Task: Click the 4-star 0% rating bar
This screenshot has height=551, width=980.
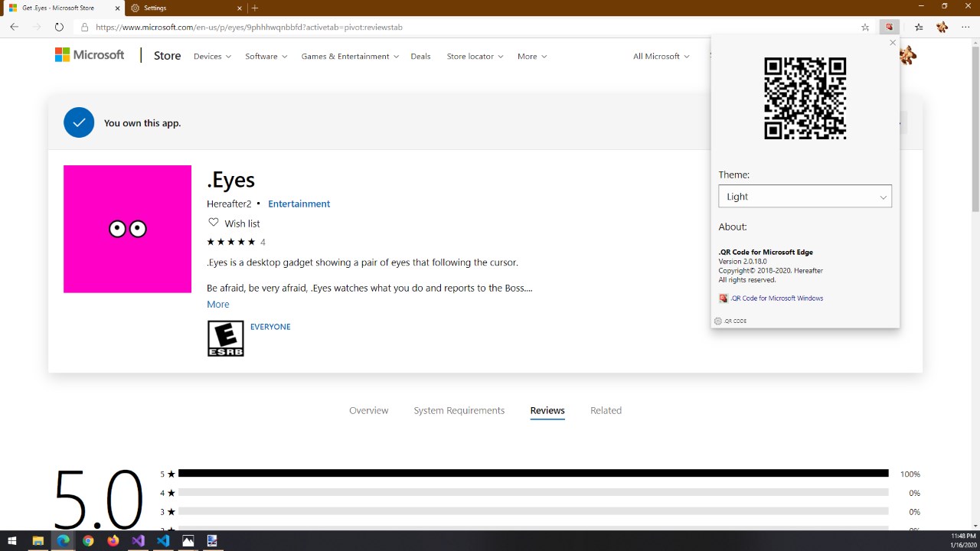Action: [x=533, y=493]
